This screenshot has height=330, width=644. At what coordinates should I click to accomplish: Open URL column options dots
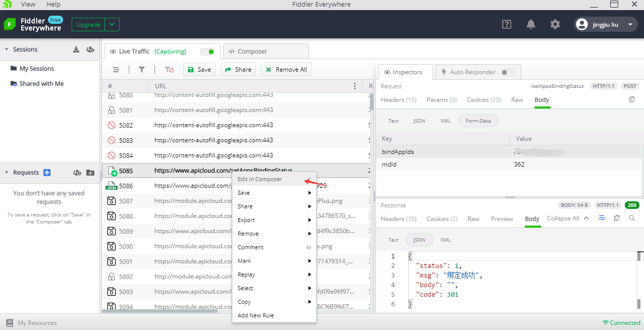[355, 86]
